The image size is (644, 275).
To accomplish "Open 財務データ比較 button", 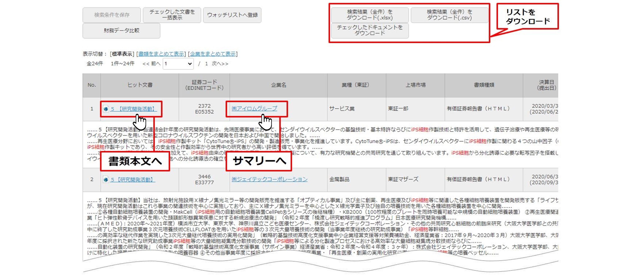I will (x=121, y=30).
